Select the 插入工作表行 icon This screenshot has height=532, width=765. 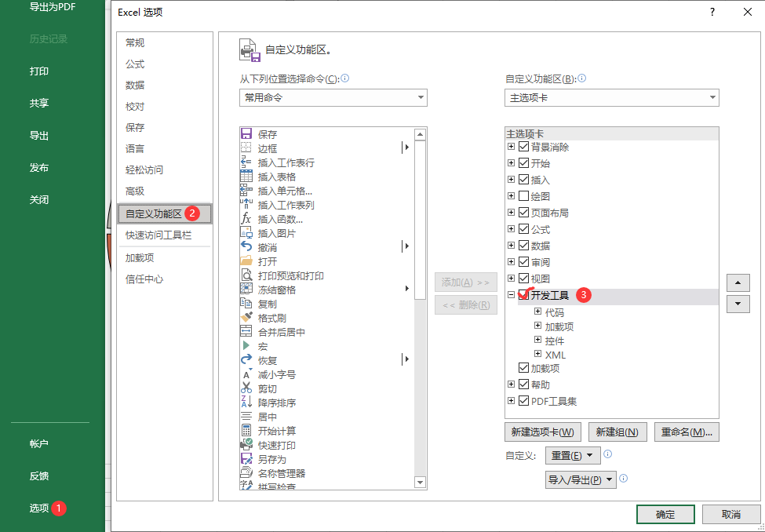point(246,162)
